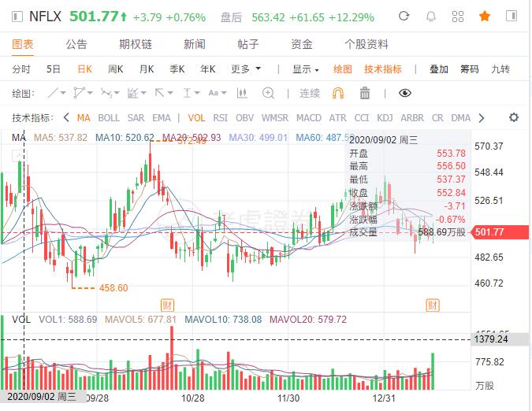Toggle the MACD indicator
Viewport: 532px width, 411px height.
coord(309,118)
